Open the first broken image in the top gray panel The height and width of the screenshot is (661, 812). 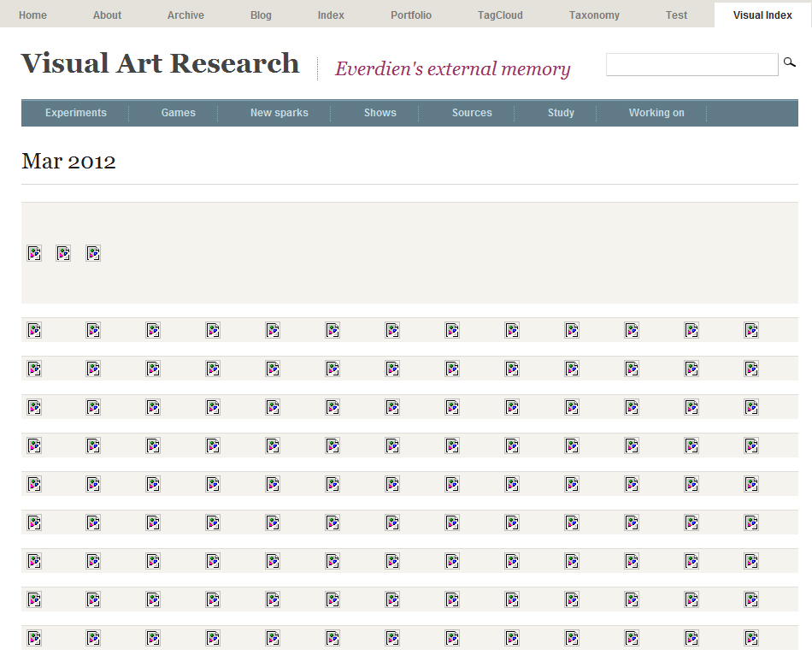tap(34, 253)
